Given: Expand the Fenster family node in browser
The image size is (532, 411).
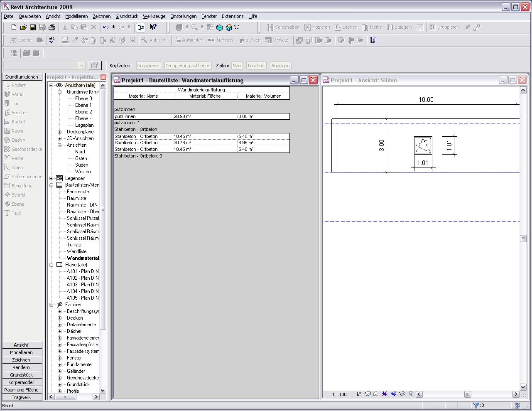Looking at the screenshot, I should 59,358.
